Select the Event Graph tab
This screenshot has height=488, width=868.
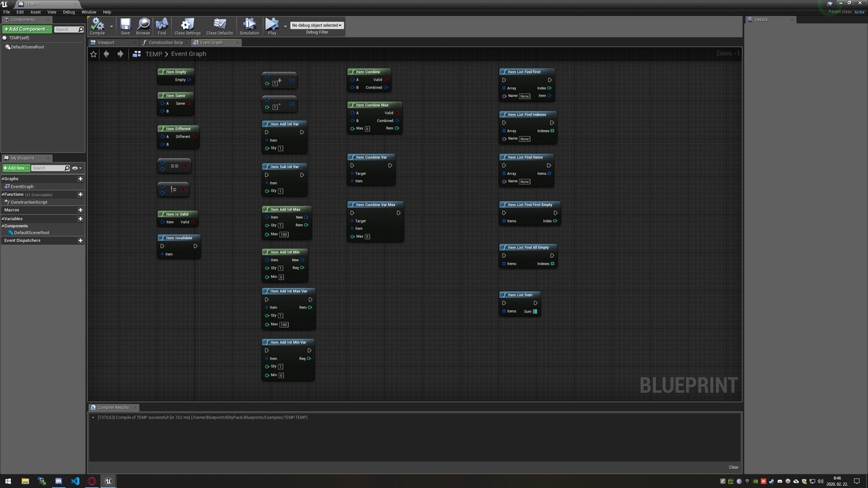tap(211, 43)
